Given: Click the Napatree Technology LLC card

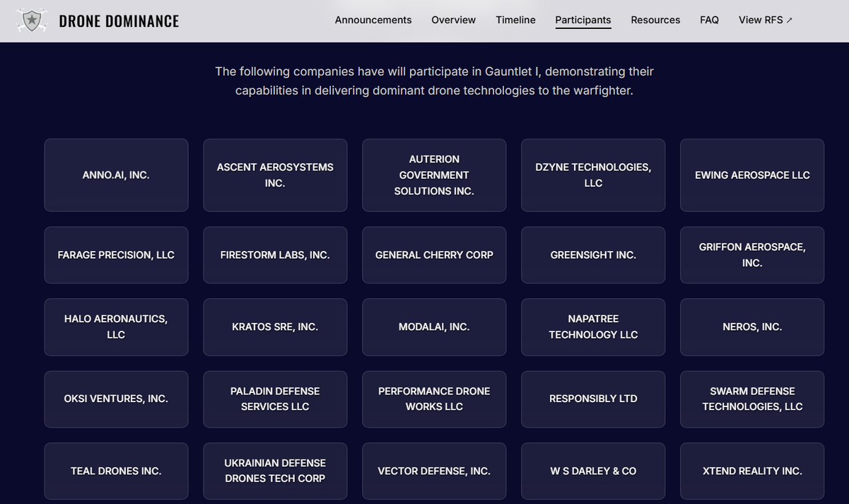Looking at the screenshot, I should (593, 327).
